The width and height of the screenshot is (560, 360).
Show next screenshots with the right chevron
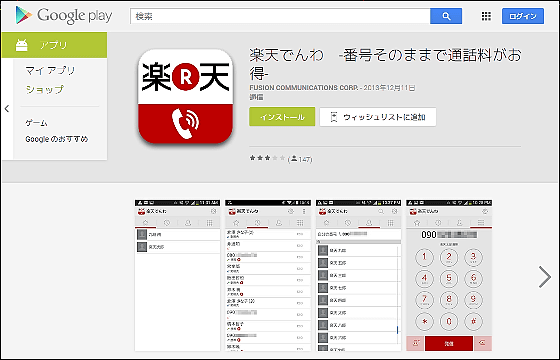(x=545, y=277)
